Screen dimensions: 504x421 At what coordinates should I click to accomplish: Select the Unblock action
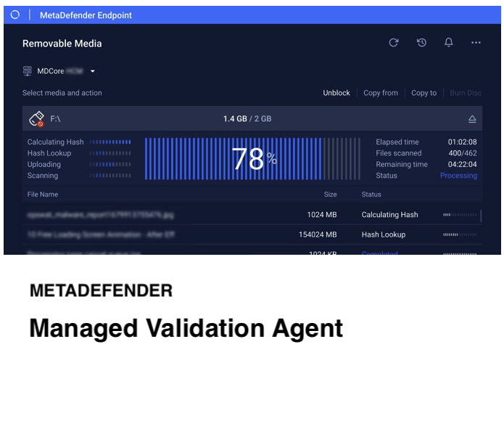pyautogui.click(x=336, y=93)
